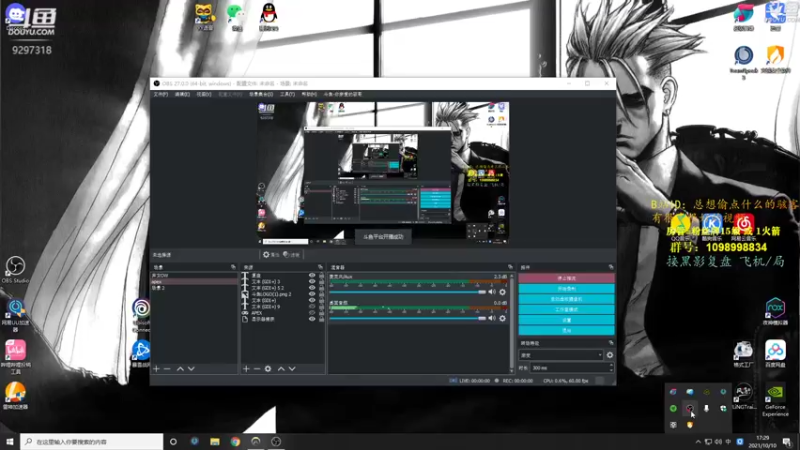Click the exit button in Controls
Screen dimensions: 800x450
(x=566, y=330)
